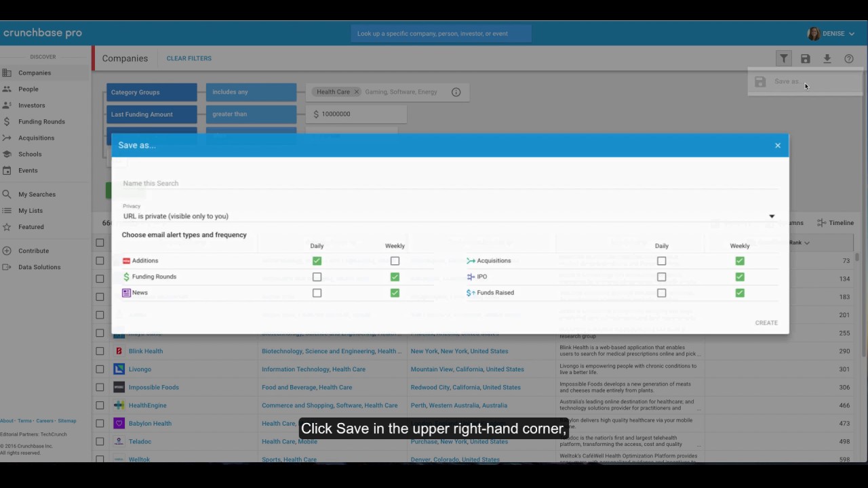Screen dimensions: 868x488
Task: Check Acquisitions Daily alert
Action: pyautogui.click(x=661, y=261)
